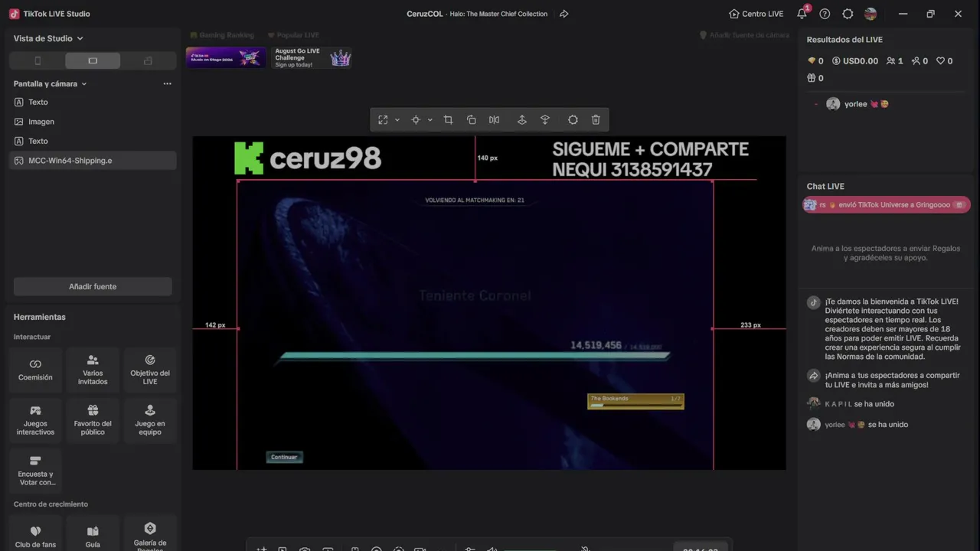Click the Herramientas heading

tap(40, 317)
